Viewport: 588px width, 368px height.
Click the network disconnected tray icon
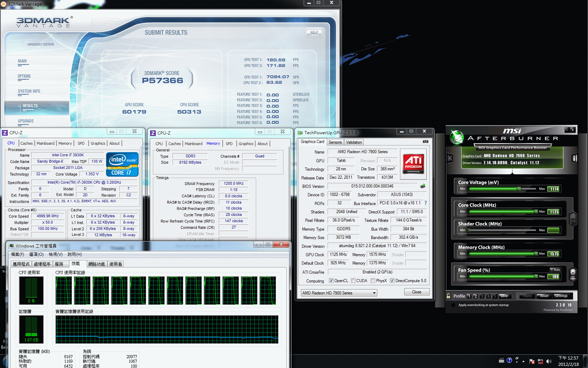540,361
